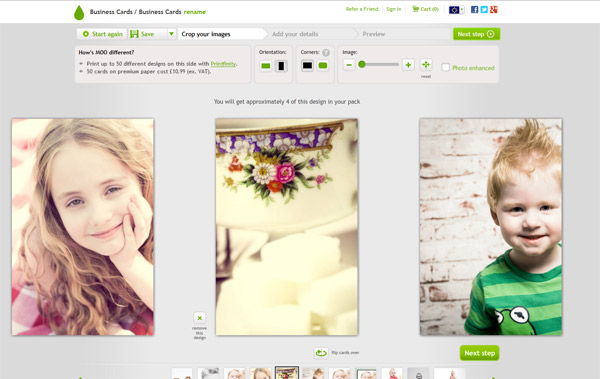Enable the Photo enhanced checkbox
Viewport: 600px width, 379px height.
(x=445, y=67)
